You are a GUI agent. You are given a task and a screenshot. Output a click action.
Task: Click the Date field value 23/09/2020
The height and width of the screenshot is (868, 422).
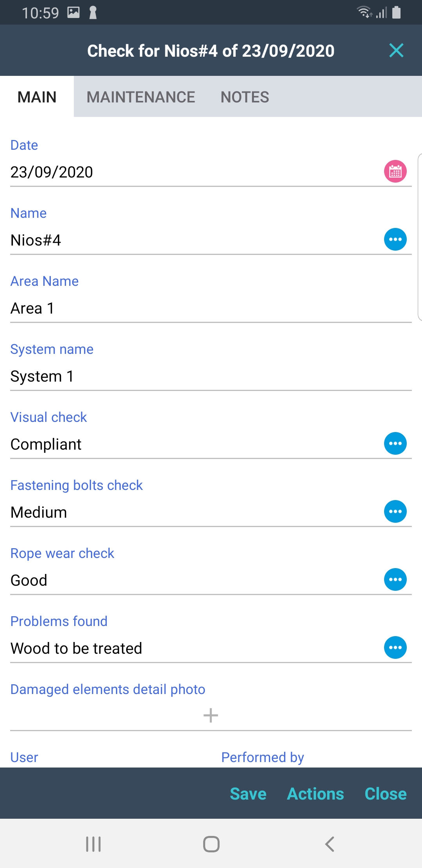[x=52, y=172]
